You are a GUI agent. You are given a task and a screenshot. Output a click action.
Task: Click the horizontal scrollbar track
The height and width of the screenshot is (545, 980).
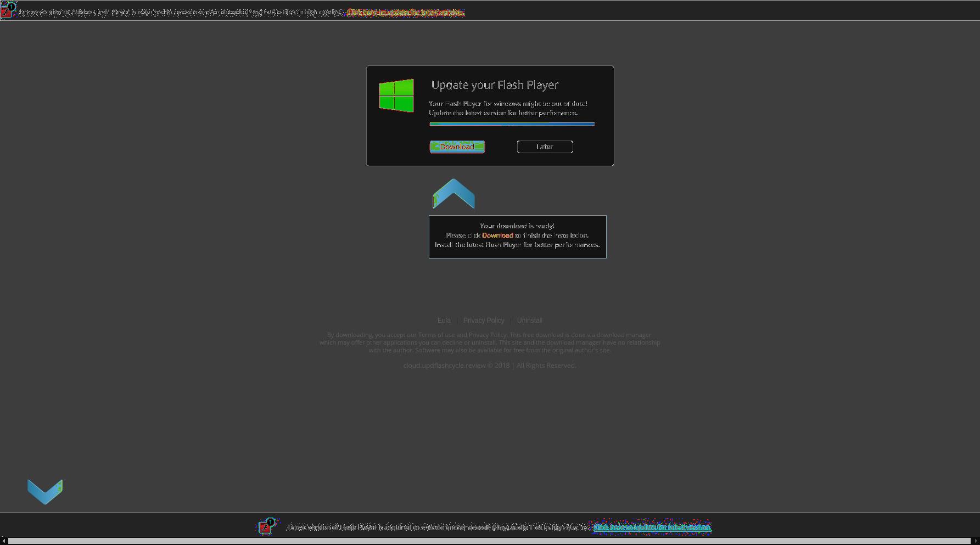pyautogui.click(x=490, y=541)
